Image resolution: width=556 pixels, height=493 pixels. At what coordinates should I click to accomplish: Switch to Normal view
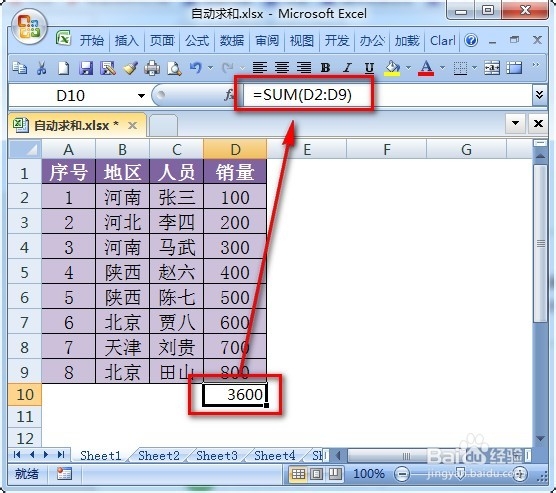(x=298, y=474)
